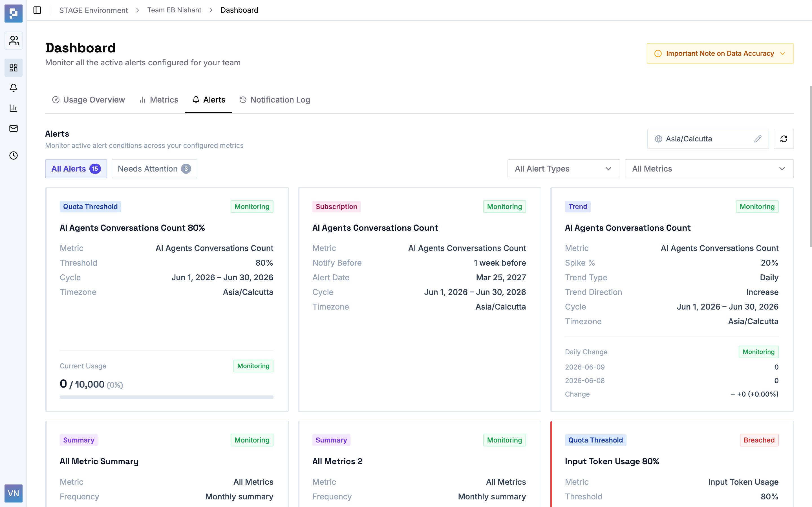The height and width of the screenshot is (507, 812).
Task: Open the All Metrics dropdown
Action: pyautogui.click(x=709, y=169)
